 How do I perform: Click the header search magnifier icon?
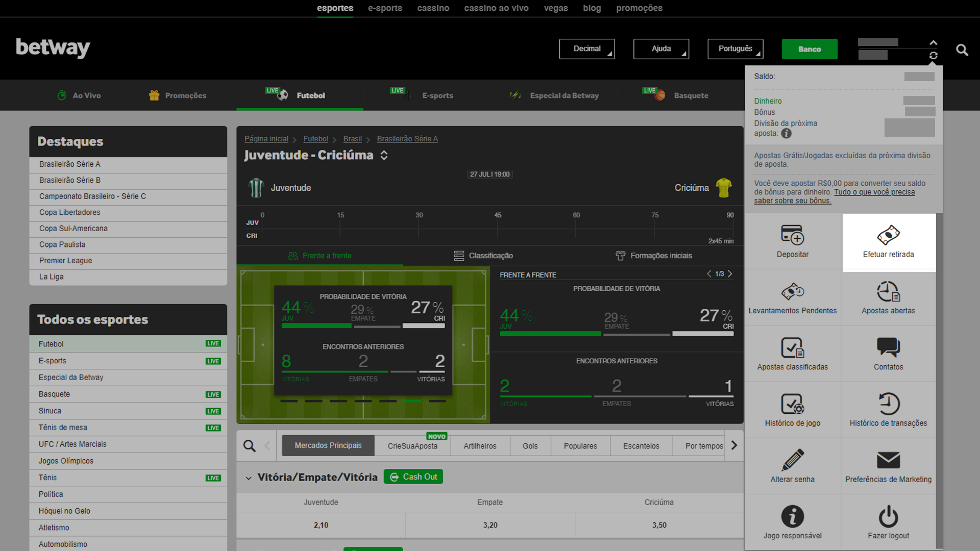[x=962, y=49]
